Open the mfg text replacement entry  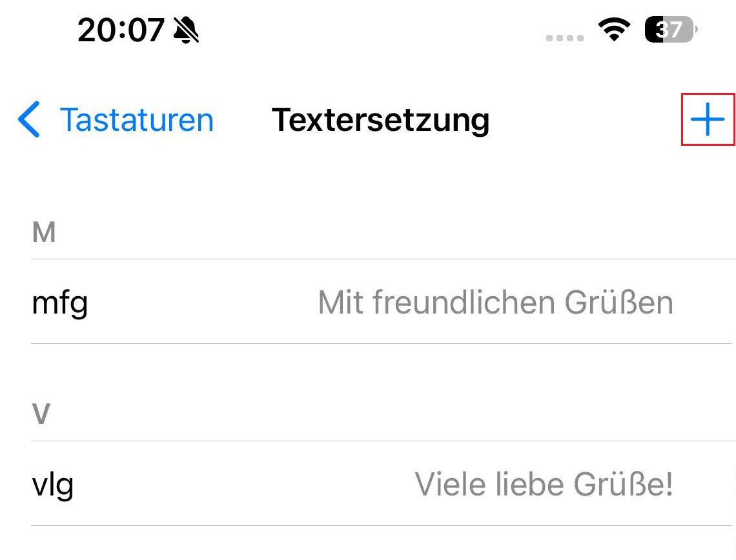368,302
